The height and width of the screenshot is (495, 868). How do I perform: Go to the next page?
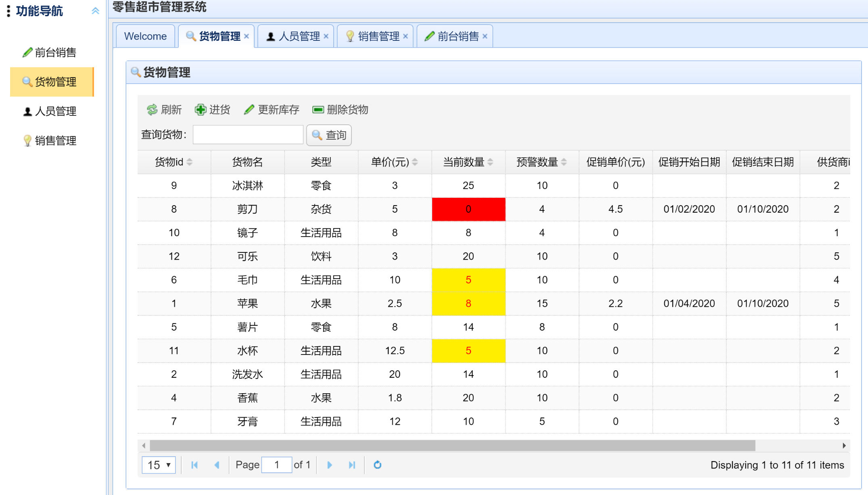click(329, 465)
